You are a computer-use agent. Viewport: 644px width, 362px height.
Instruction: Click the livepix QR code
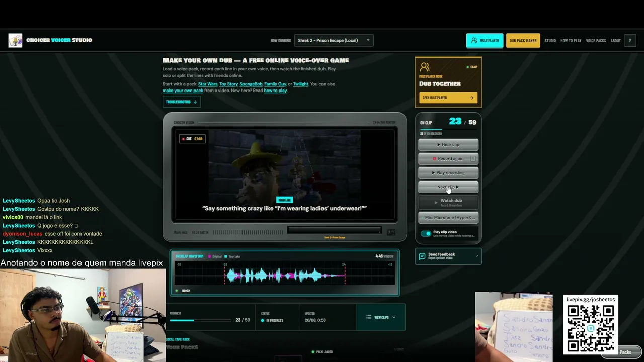click(x=591, y=328)
